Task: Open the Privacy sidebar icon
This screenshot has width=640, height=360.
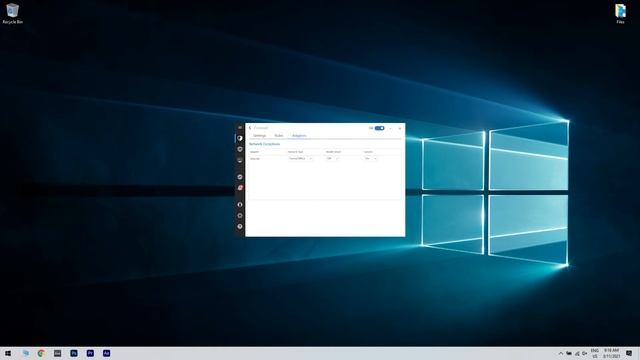Action: (x=240, y=160)
